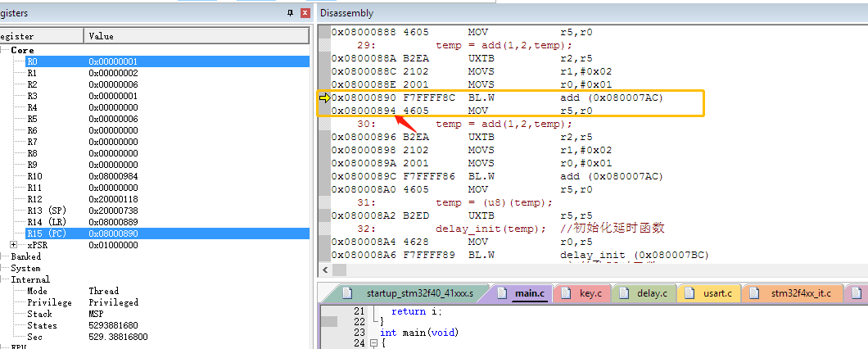The width and height of the screenshot is (868, 349).
Task: Click disassembly line at address 0x0800088C
Action: tap(472, 71)
